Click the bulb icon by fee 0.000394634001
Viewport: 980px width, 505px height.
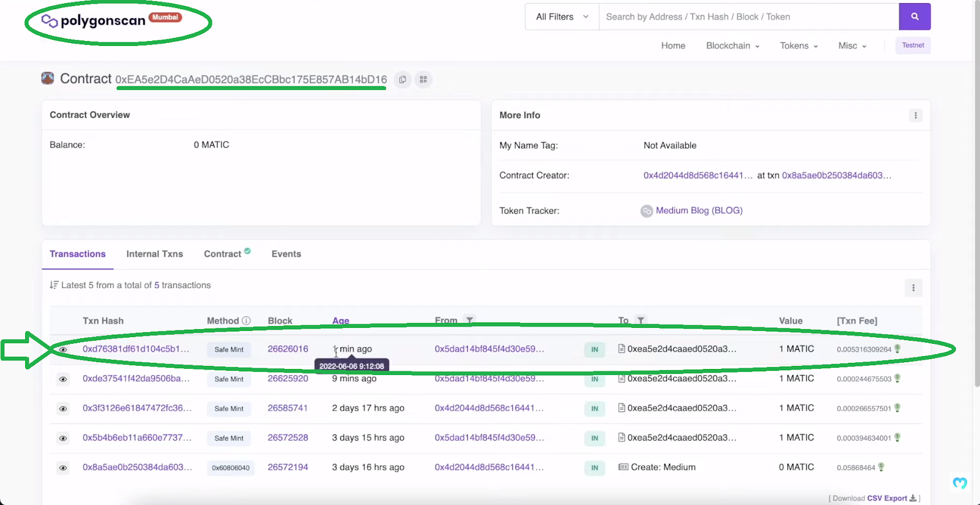[x=897, y=438]
